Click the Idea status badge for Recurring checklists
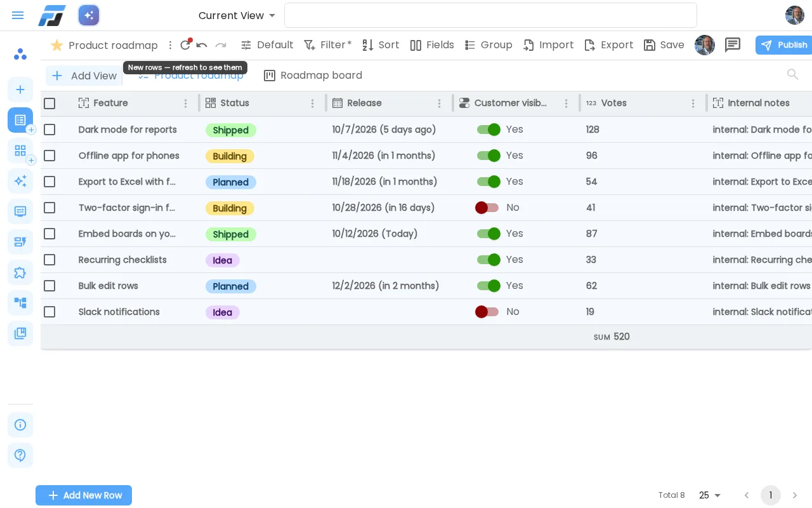Viewport: 812px width, 508px height. tap(222, 260)
